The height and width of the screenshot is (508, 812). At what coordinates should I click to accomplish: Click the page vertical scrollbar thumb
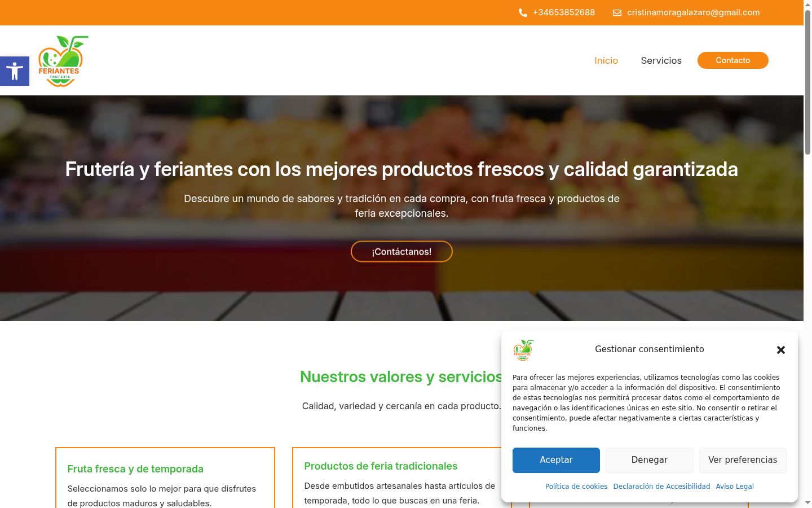tap(807, 82)
